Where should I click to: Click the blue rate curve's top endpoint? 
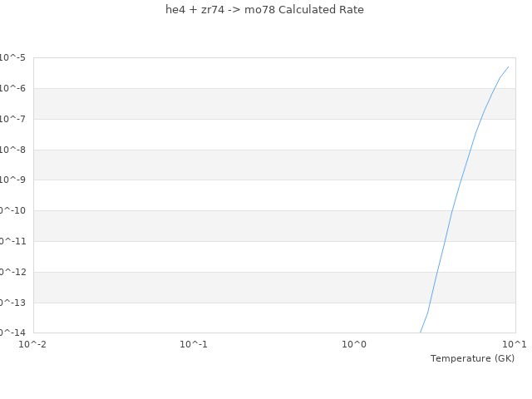point(508,66)
